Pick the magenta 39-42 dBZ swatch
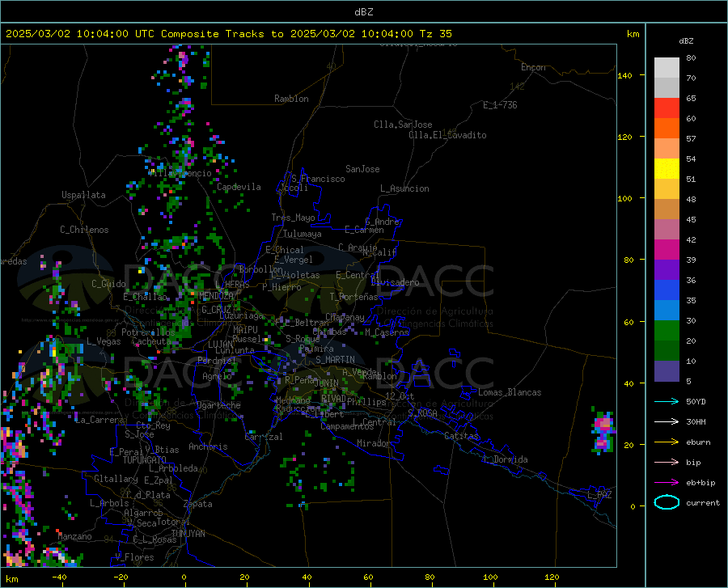 (667, 250)
